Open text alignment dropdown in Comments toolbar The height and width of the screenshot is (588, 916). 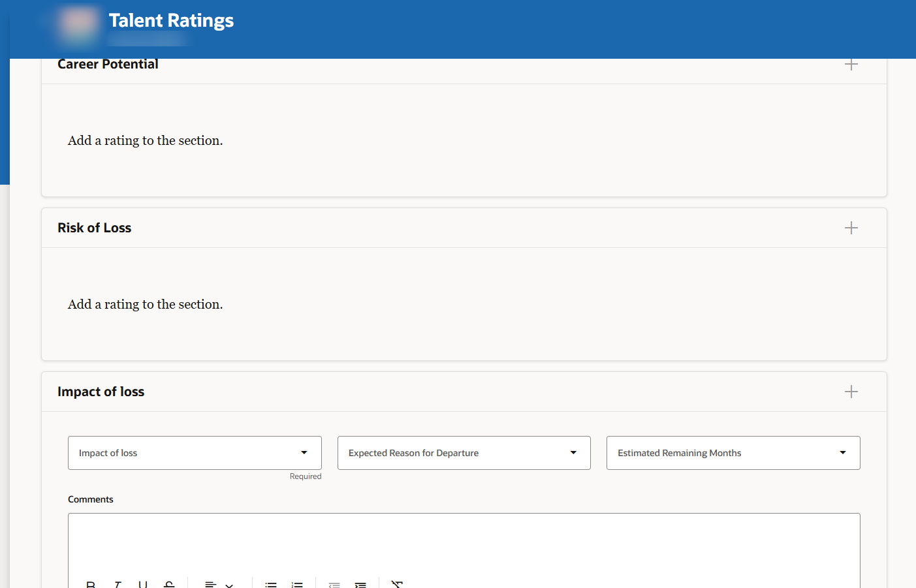click(x=219, y=585)
